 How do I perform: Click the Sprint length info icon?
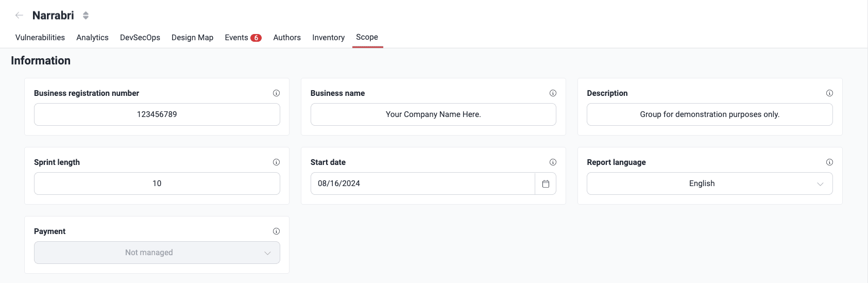tap(276, 162)
